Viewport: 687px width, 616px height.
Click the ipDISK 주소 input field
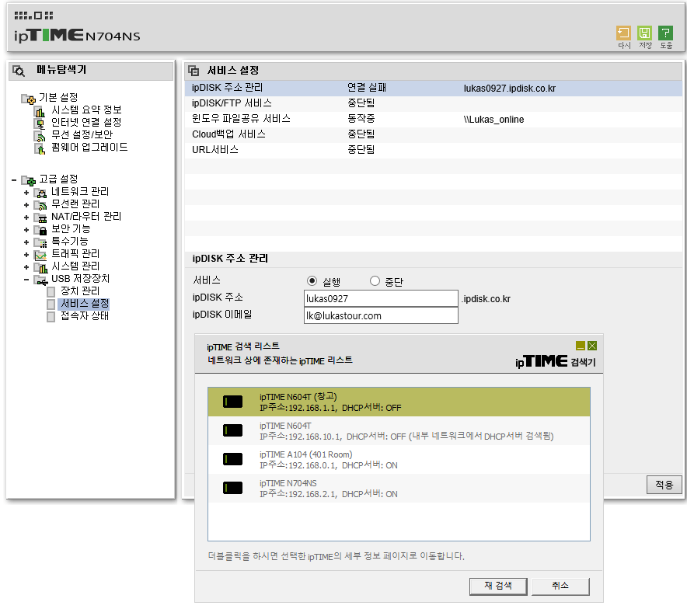point(381,298)
